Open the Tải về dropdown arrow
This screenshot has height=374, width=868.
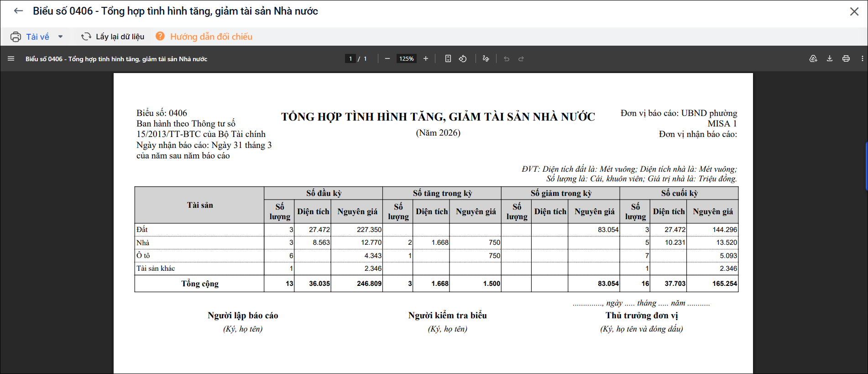point(60,37)
